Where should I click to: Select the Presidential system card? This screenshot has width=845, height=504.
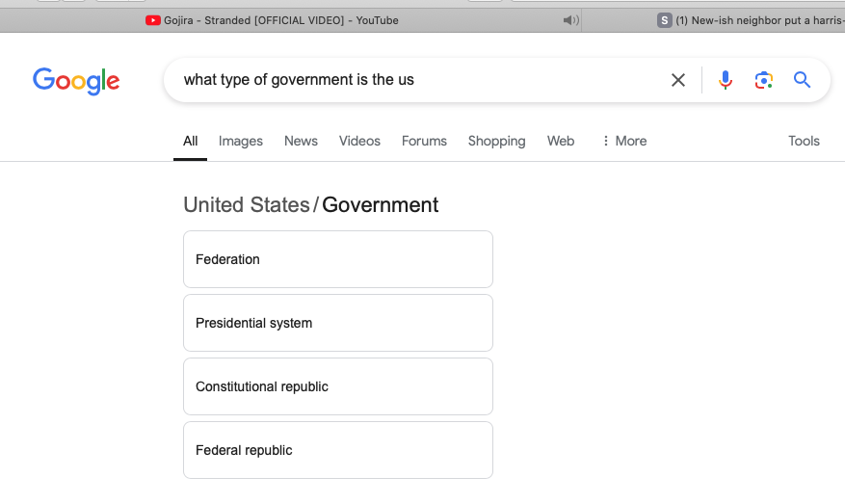coord(338,323)
